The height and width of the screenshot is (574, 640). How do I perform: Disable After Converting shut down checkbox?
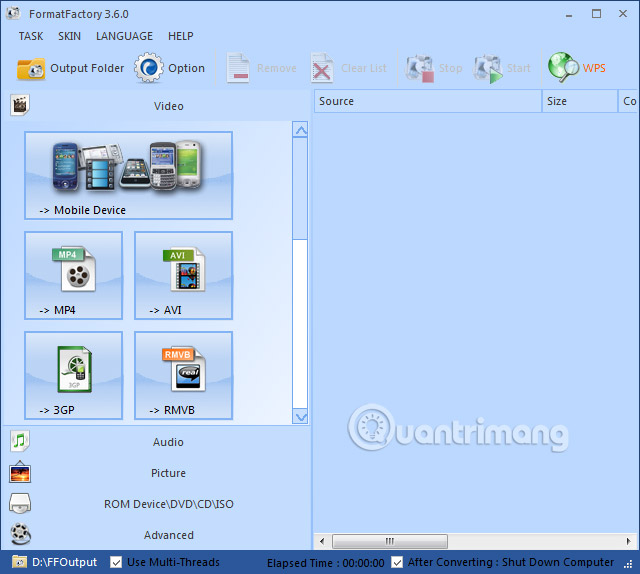[x=397, y=562]
